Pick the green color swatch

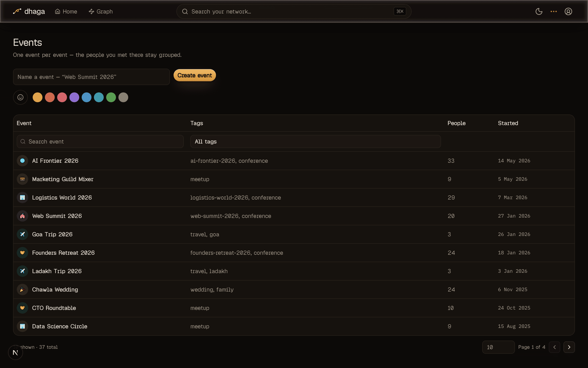tap(111, 97)
